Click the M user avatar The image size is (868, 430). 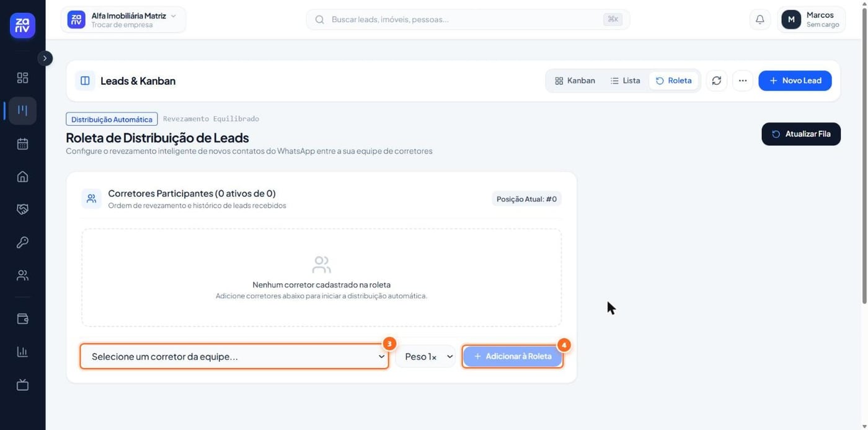[791, 20]
